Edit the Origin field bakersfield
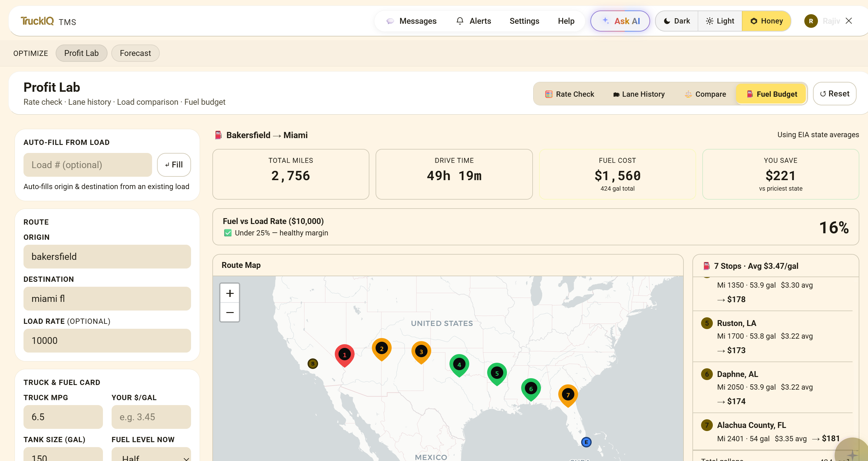The image size is (868, 461). pos(107,256)
